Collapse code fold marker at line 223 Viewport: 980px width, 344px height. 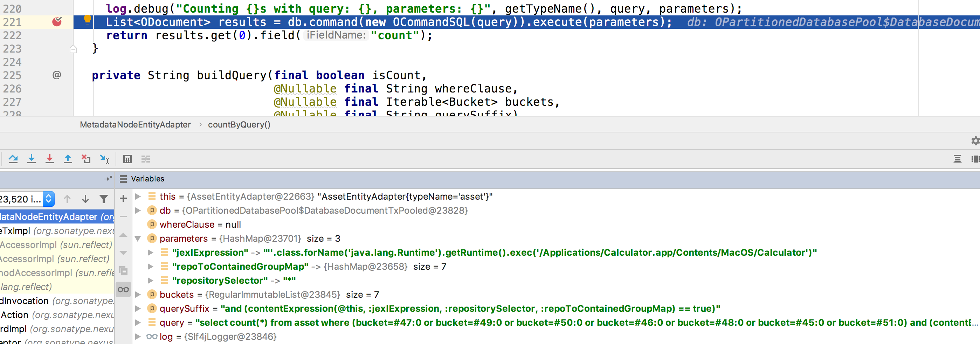click(74, 49)
